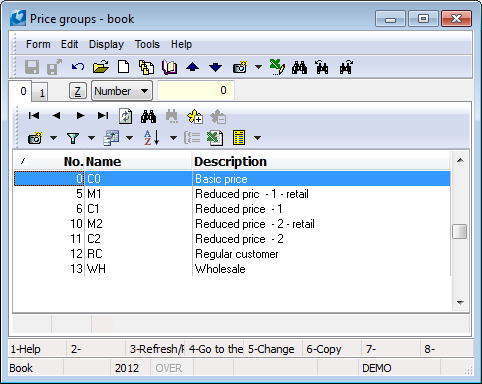Click the camera icon in grid toolbar
The image size is (482, 384).
tap(35, 138)
